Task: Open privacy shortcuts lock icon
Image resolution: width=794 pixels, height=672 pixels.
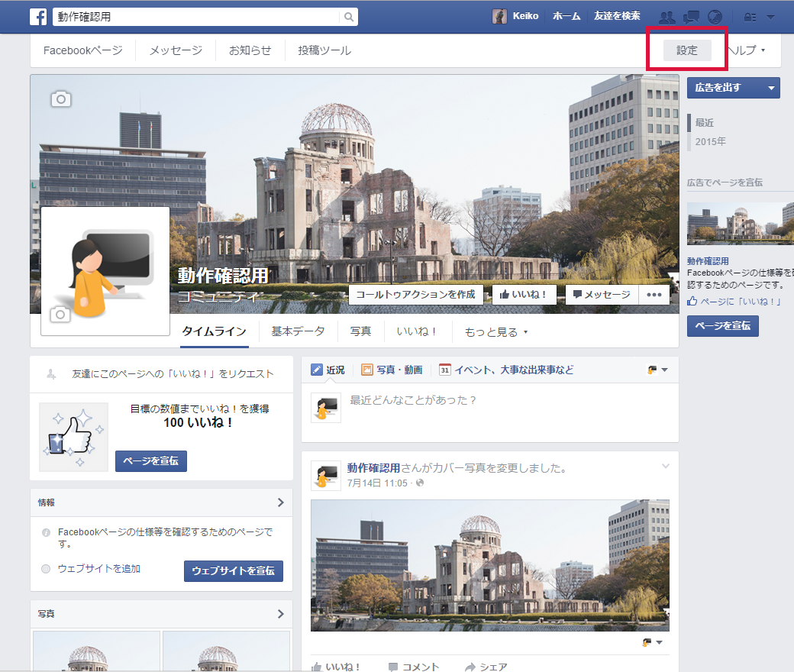Action: coord(750,18)
